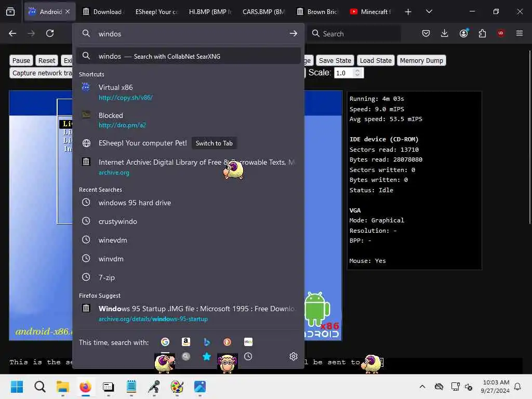
Task: Switch to the Download tab
Action: [103, 11]
